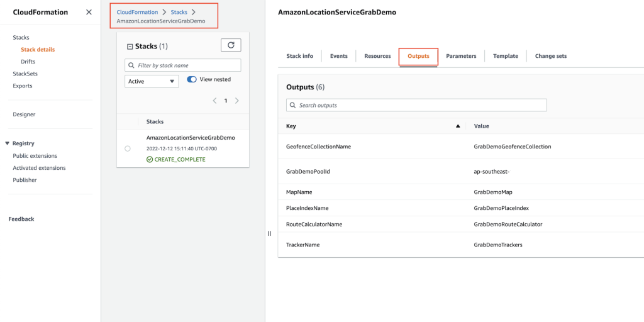This screenshot has width=644, height=322.
Task: Refresh the stacks list
Action: (231, 45)
